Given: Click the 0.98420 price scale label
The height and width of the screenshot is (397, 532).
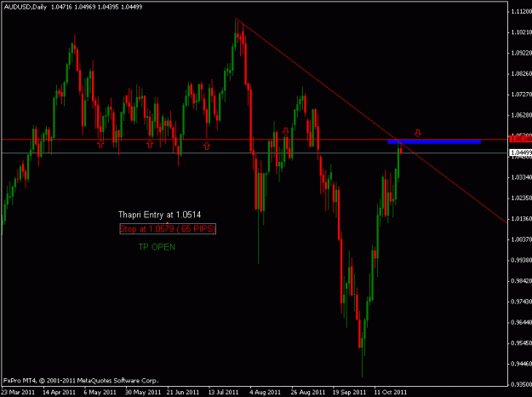Looking at the screenshot, I should tap(521, 281).
